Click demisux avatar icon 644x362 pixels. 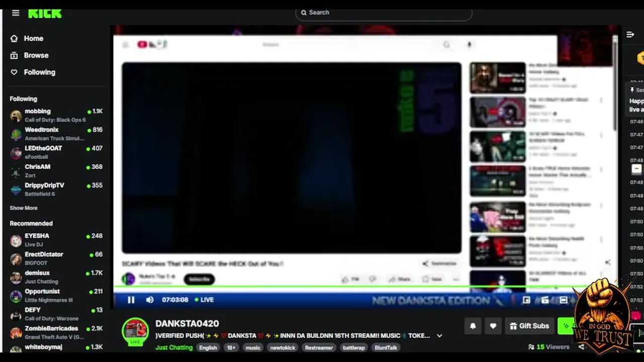(x=16, y=278)
